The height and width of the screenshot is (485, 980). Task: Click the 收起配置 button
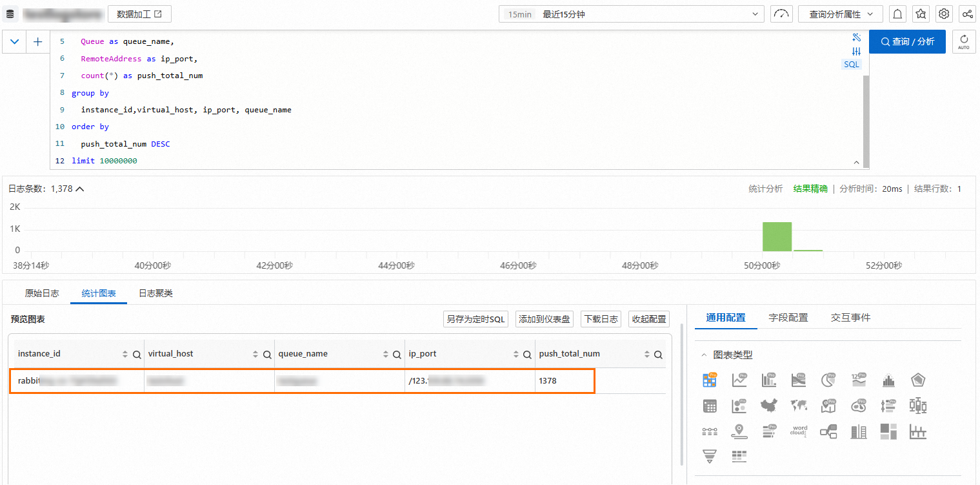[x=648, y=319]
